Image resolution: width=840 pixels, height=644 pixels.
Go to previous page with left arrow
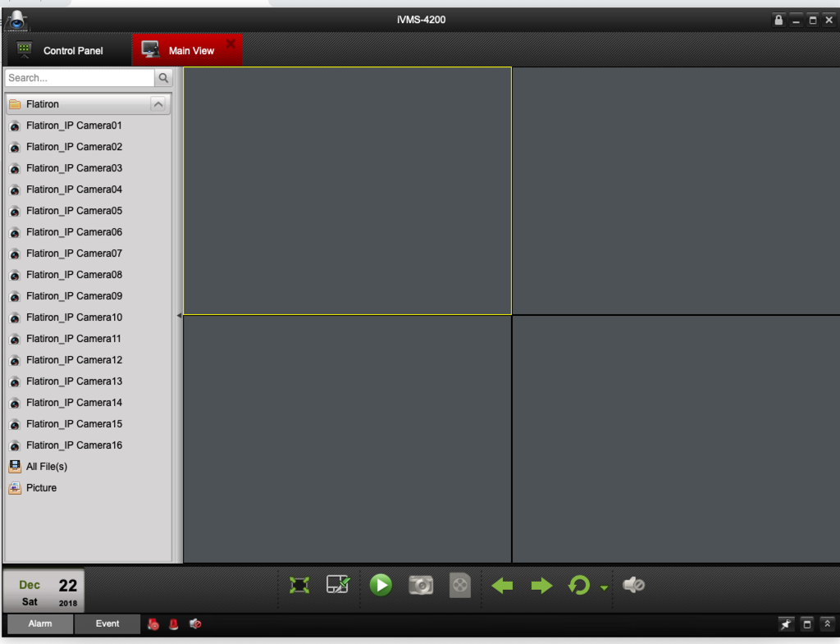pos(502,586)
